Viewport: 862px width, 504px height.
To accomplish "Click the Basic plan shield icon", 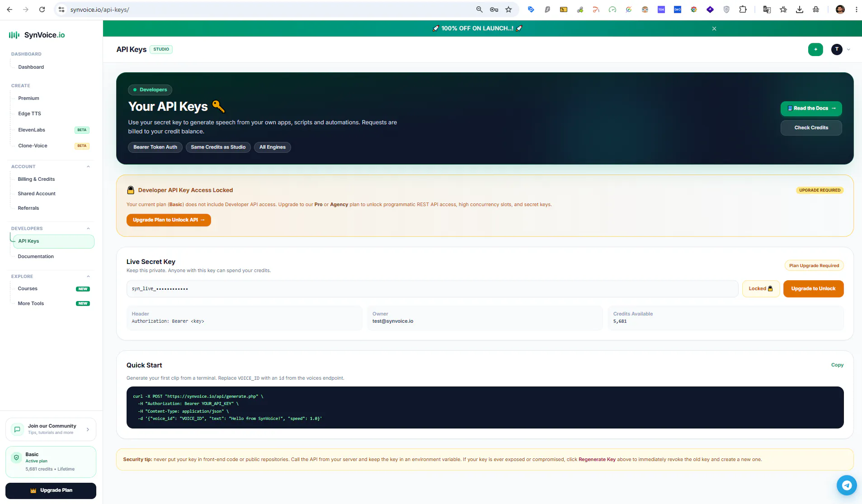I will coord(17,457).
